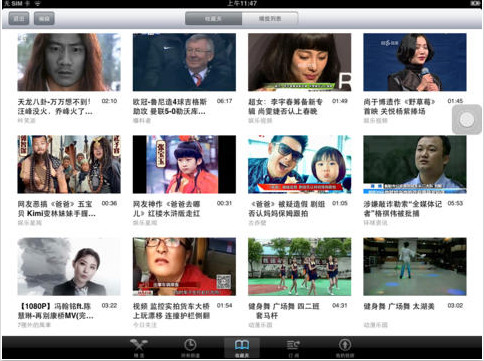Click the 03:22 duration label

tap(109, 305)
